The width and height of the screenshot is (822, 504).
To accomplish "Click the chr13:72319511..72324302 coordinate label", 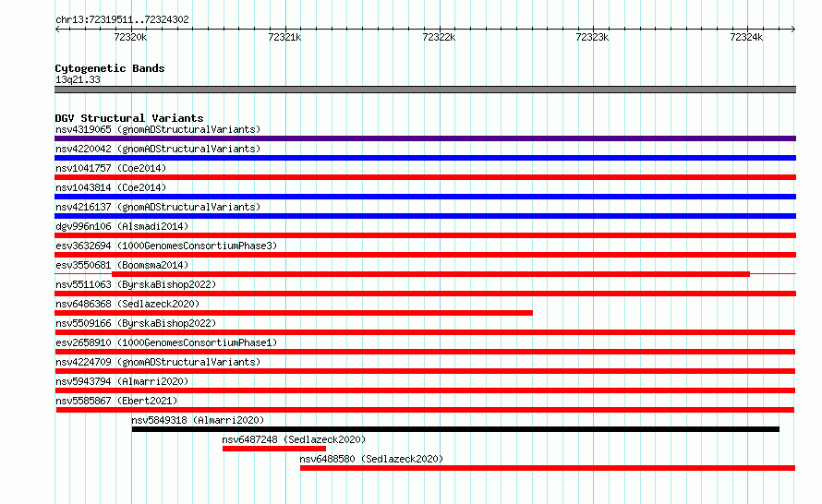I will 122,19.
